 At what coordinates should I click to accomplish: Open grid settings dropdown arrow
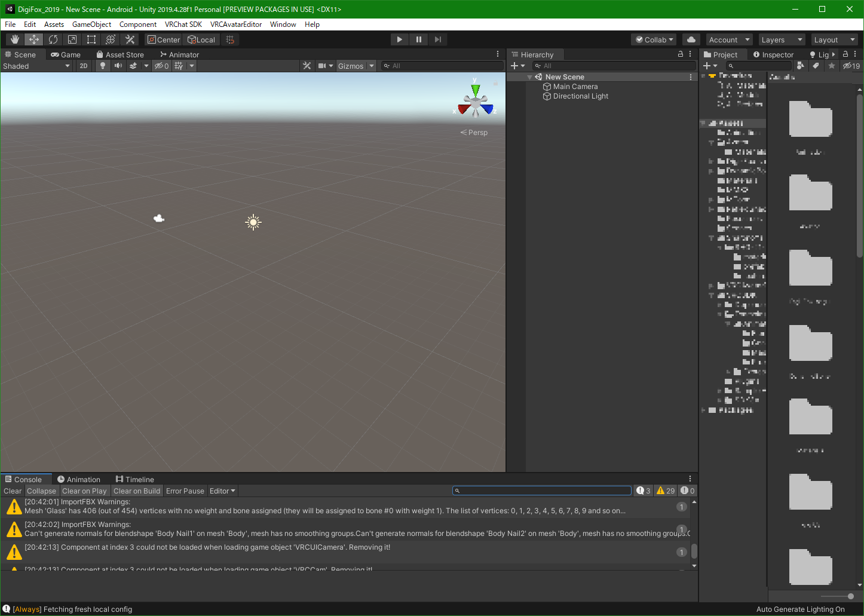click(192, 66)
